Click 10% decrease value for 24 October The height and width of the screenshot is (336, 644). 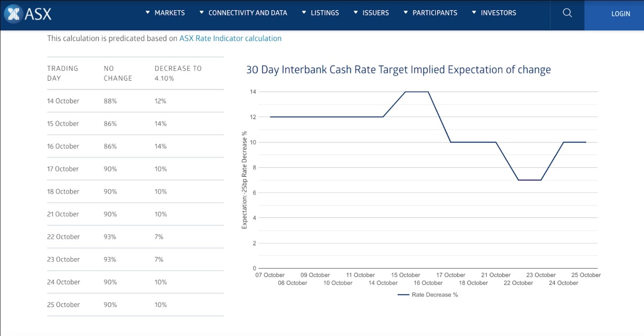161,283
